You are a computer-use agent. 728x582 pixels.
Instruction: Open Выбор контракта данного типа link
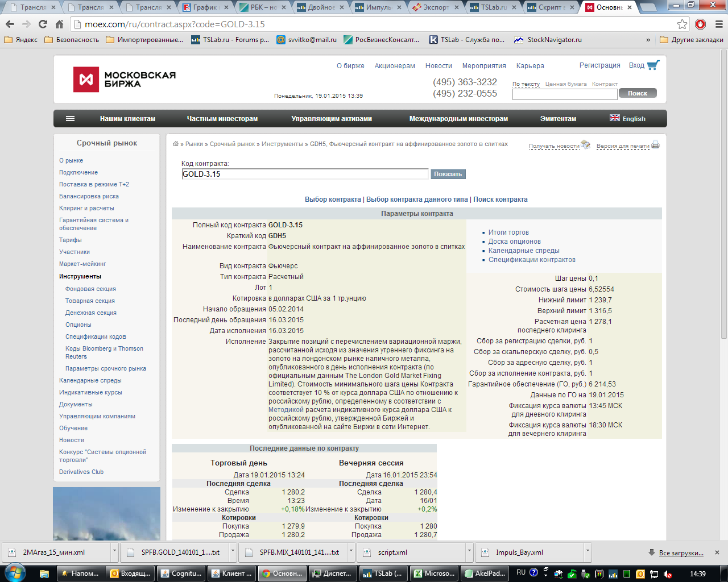pyautogui.click(x=417, y=199)
